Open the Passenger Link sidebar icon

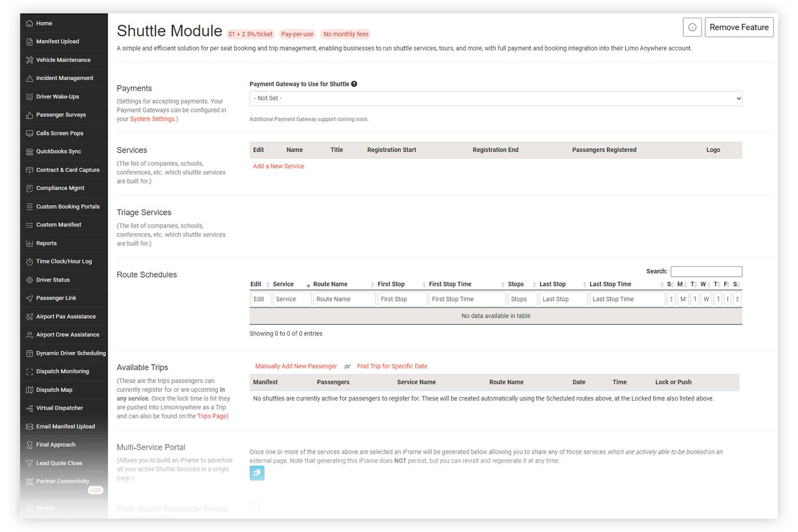[x=29, y=298]
